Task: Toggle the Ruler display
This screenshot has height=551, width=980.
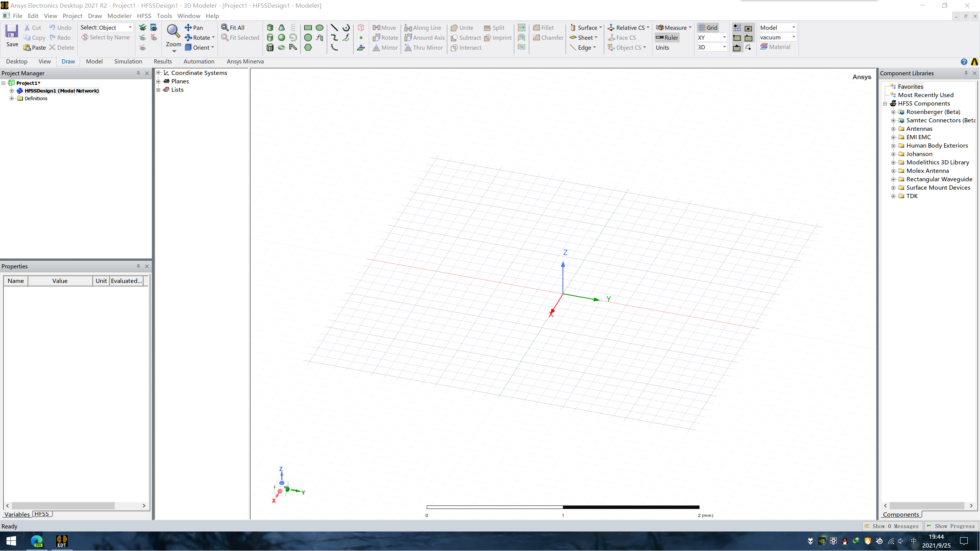Action: (667, 37)
